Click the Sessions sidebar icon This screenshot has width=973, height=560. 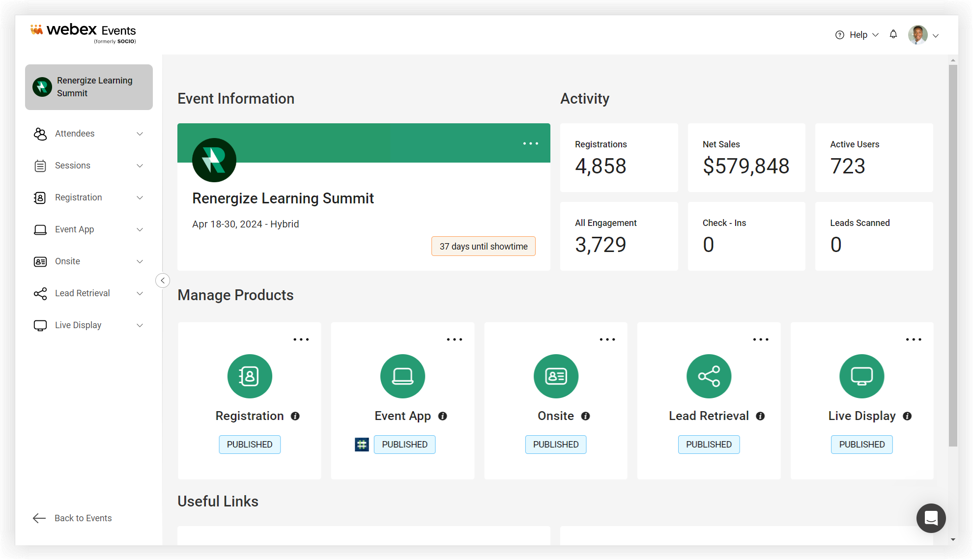(40, 166)
